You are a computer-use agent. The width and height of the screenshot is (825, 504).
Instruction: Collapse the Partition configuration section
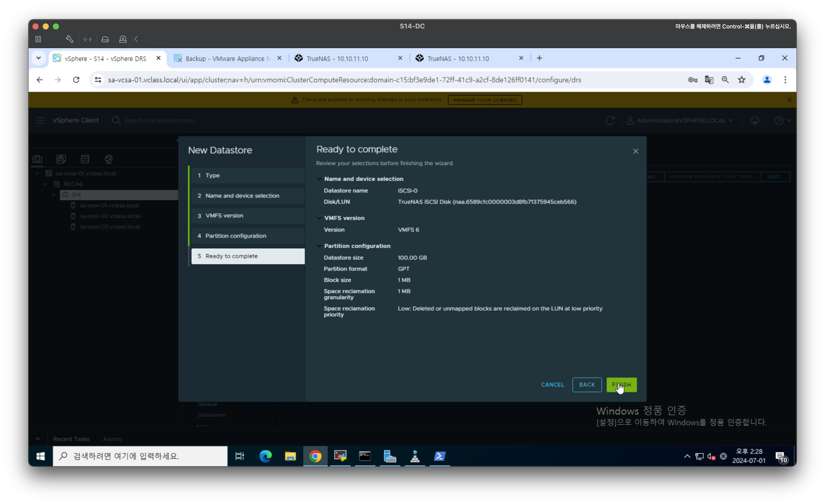(319, 246)
